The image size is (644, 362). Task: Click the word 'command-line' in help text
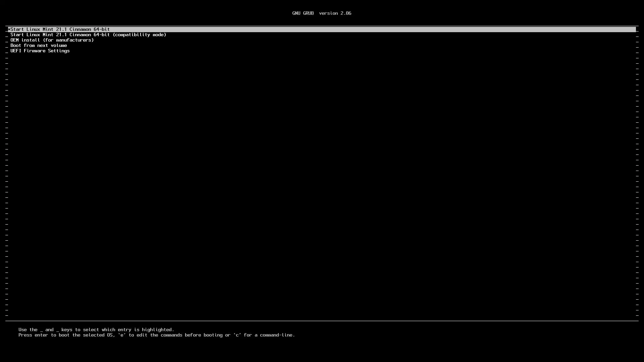click(x=276, y=335)
